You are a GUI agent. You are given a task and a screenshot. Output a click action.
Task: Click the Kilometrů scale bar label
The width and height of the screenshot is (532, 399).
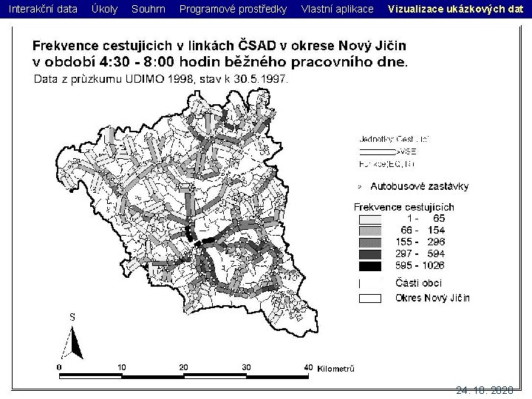pos(335,369)
